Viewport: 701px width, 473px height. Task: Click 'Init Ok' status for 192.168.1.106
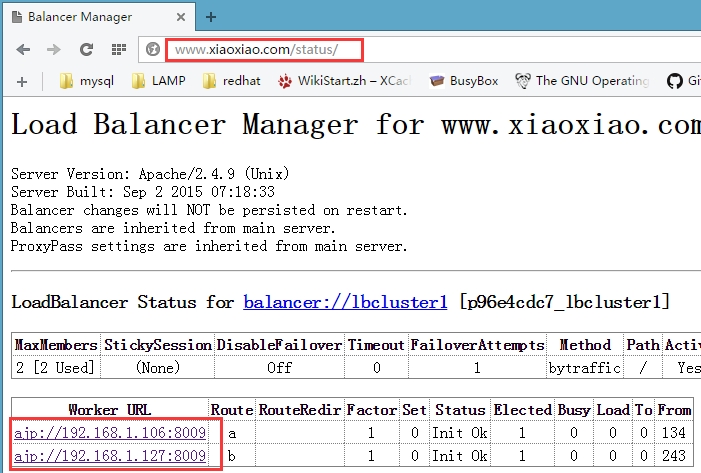(460, 433)
